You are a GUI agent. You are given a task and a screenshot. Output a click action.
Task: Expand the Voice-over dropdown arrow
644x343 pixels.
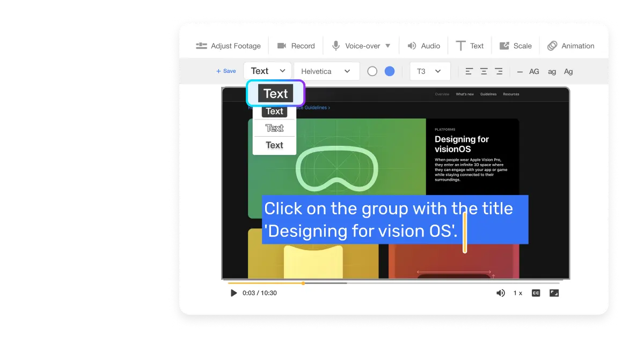pos(389,46)
